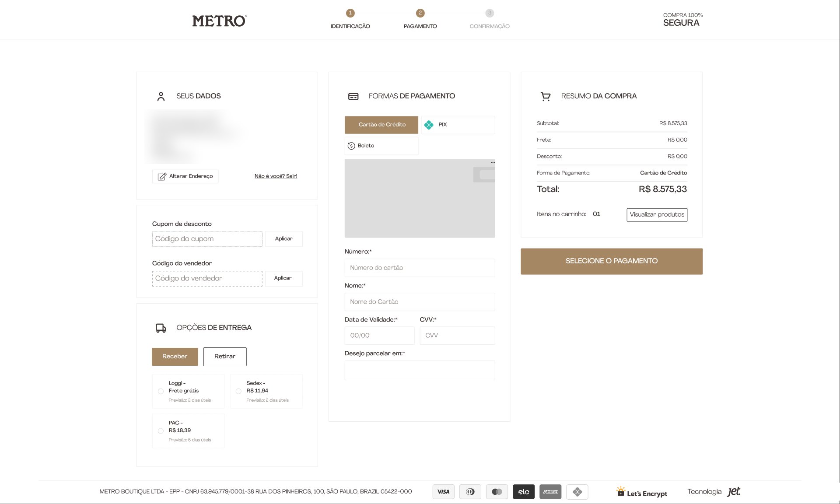Click step 2 circle Pagamento
This screenshot has height=504, width=840.
pos(420,13)
